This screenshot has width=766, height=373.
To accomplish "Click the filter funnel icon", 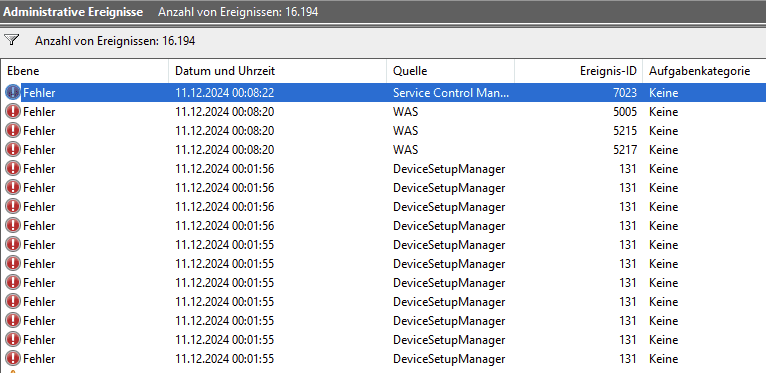I will coord(11,40).
